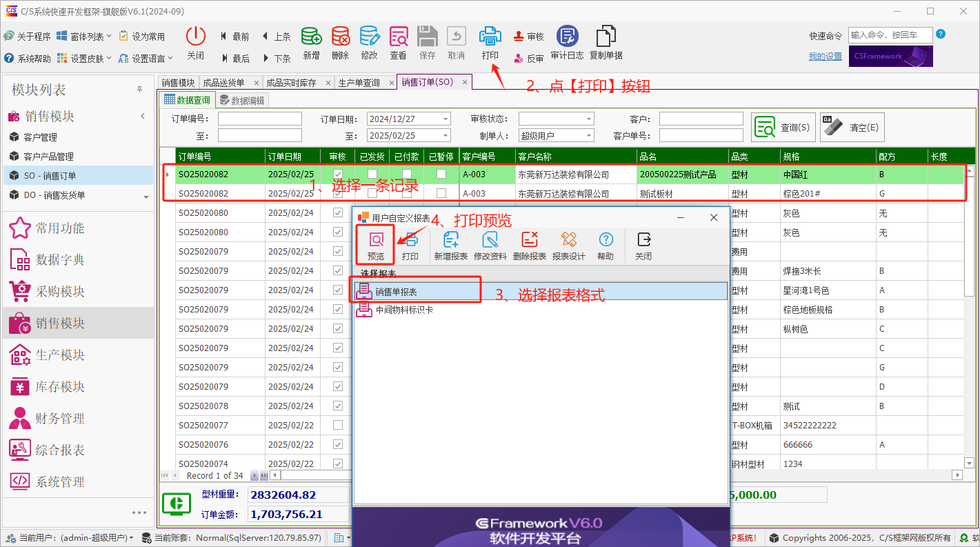Toggle 已暂停 checkbox in first SO25020082 row
Image resolution: width=980 pixels, height=547 pixels.
tap(441, 174)
